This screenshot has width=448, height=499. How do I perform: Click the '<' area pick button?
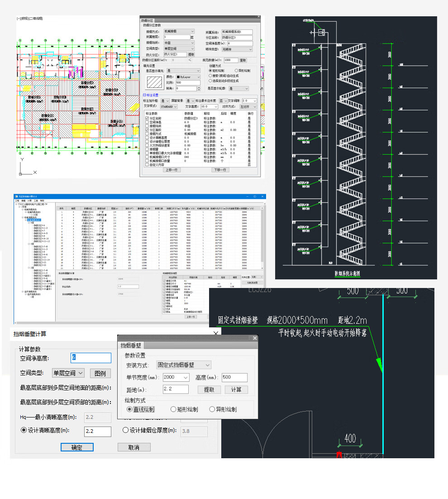coord(190,60)
